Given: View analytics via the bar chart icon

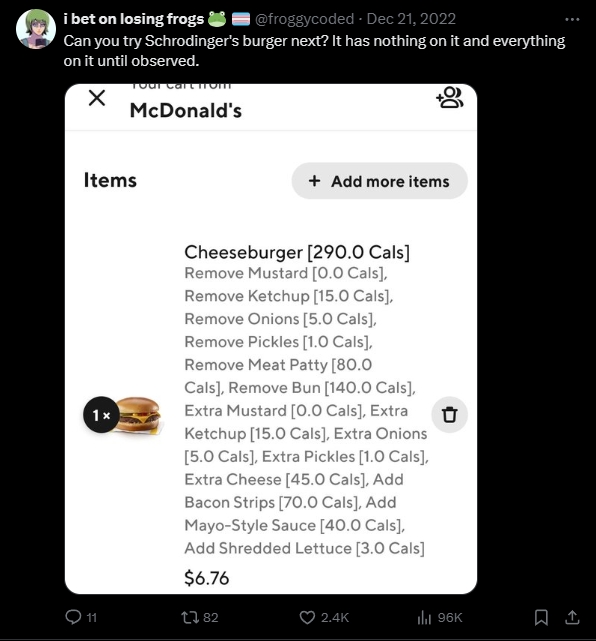Looking at the screenshot, I should (x=424, y=617).
